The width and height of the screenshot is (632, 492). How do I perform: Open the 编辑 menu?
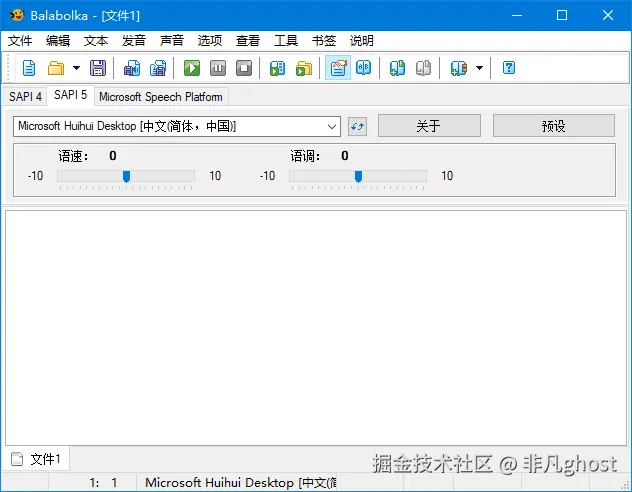tap(58, 41)
